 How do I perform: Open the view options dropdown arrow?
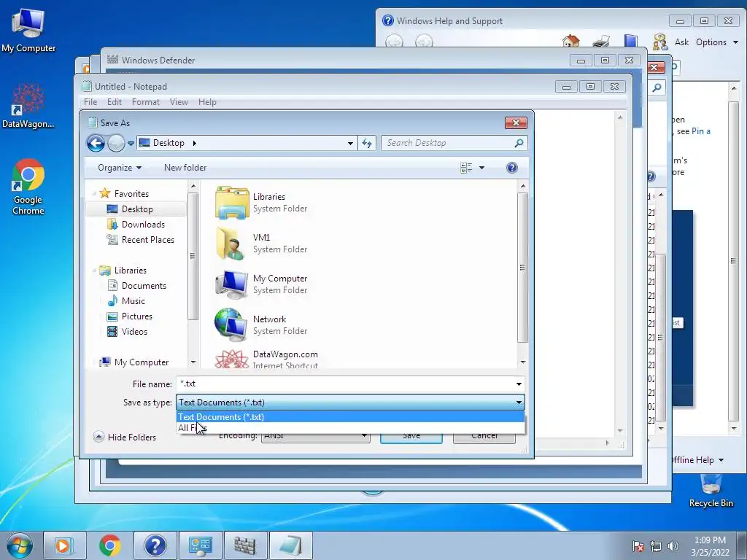(x=481, y=168)
